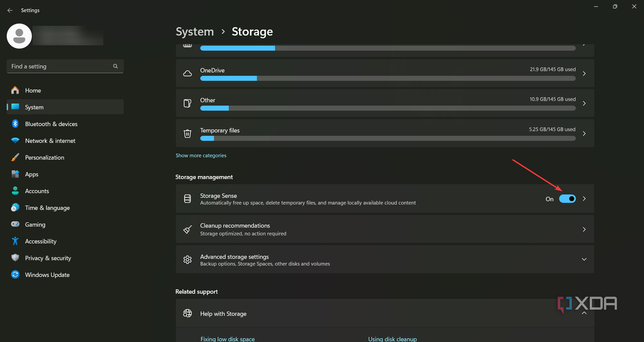
Task: Click the Cleanup recommendations broom icon
Action: point(187,229)
